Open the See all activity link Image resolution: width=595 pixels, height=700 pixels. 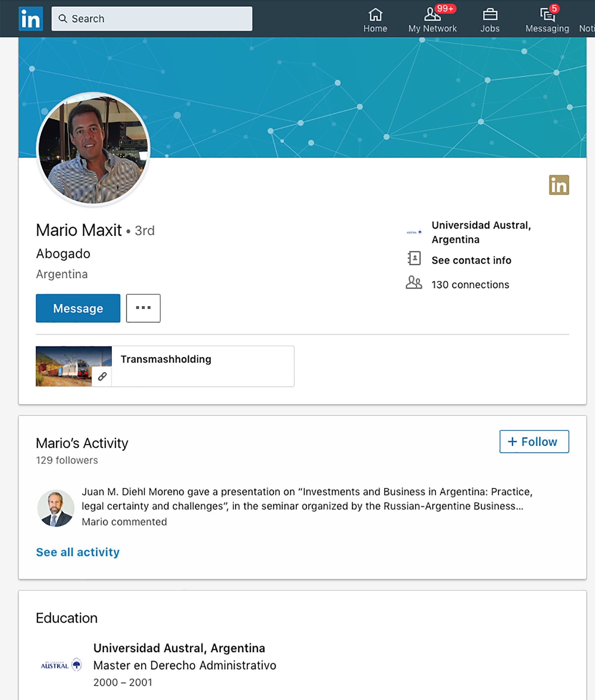click(x=77, y=552)
